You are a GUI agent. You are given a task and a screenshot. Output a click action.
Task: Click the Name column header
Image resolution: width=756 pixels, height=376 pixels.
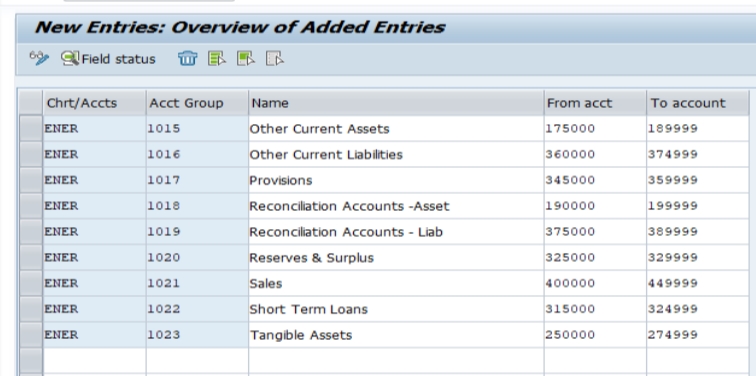(x=396, y=103)
